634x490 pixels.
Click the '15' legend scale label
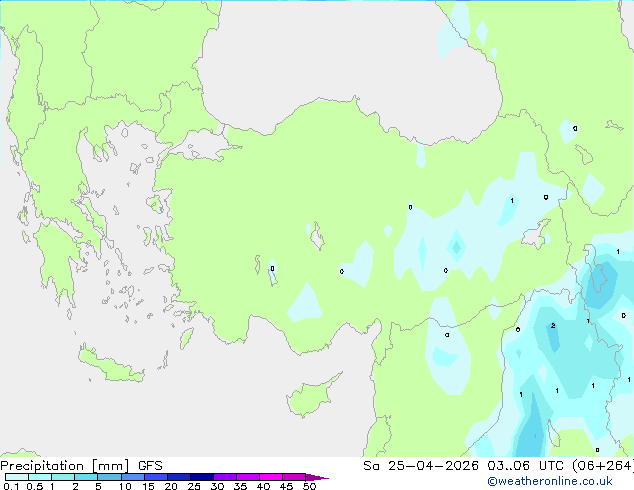click(x=148, y=486)
